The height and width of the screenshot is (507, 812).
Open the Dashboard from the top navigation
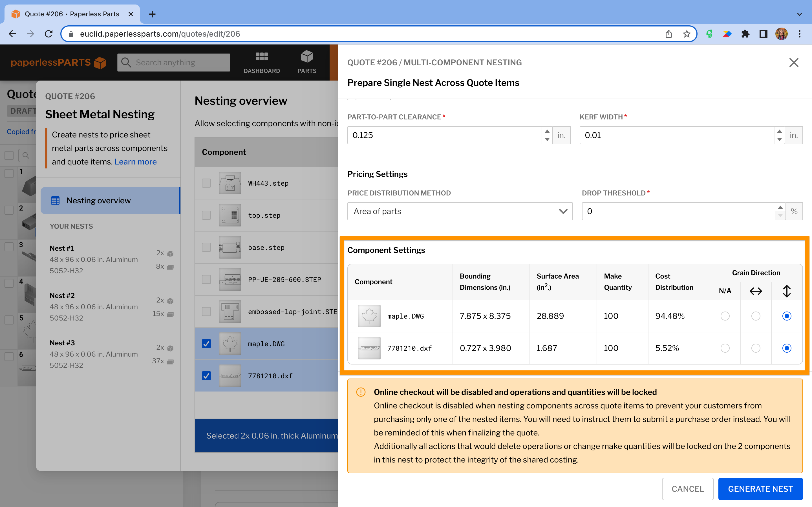click(262, 62)
